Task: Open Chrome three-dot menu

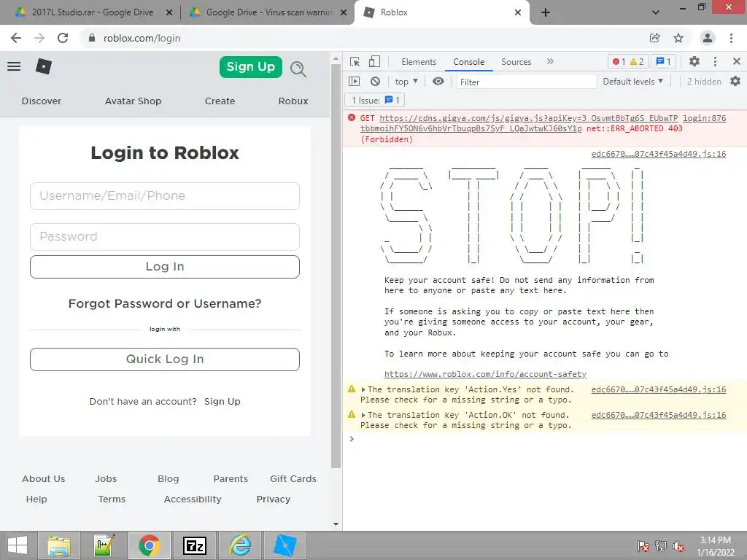Action: [x=731, y=38]
